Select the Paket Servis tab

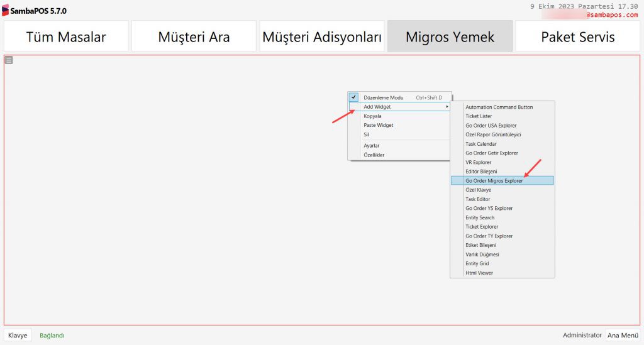pos(577,36)
